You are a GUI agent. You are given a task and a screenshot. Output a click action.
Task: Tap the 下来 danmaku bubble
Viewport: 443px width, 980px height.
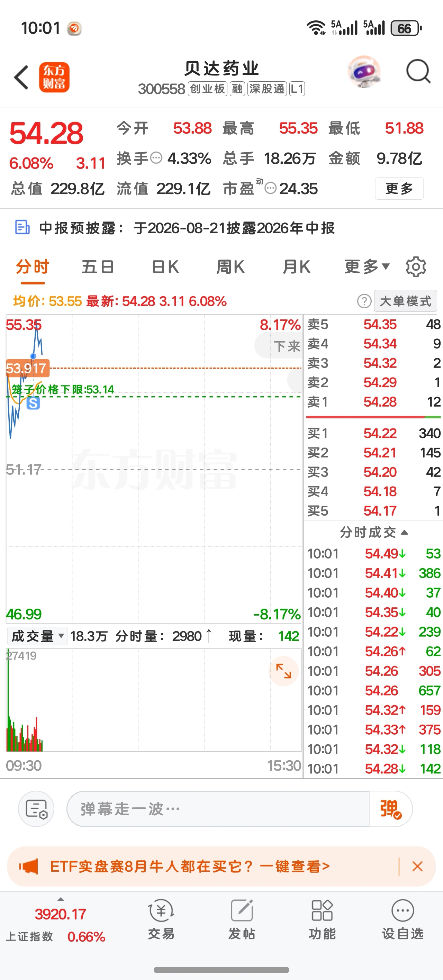279,346
